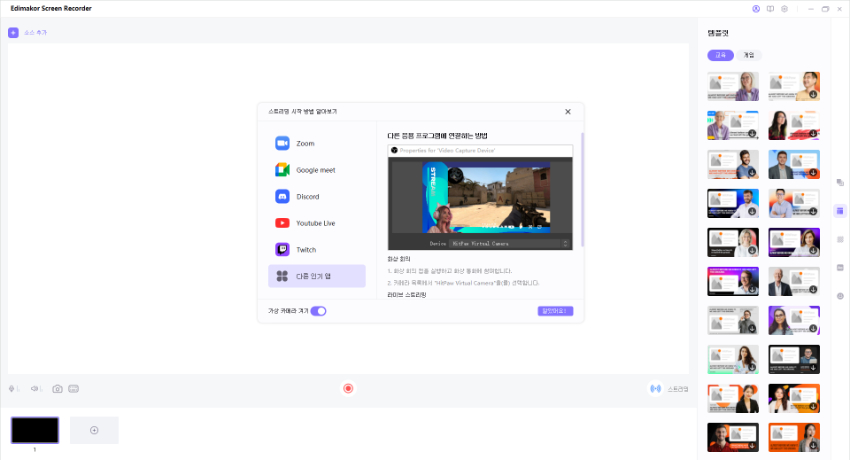
Task: Download template with laughing man on orange background
Action: 813,94
